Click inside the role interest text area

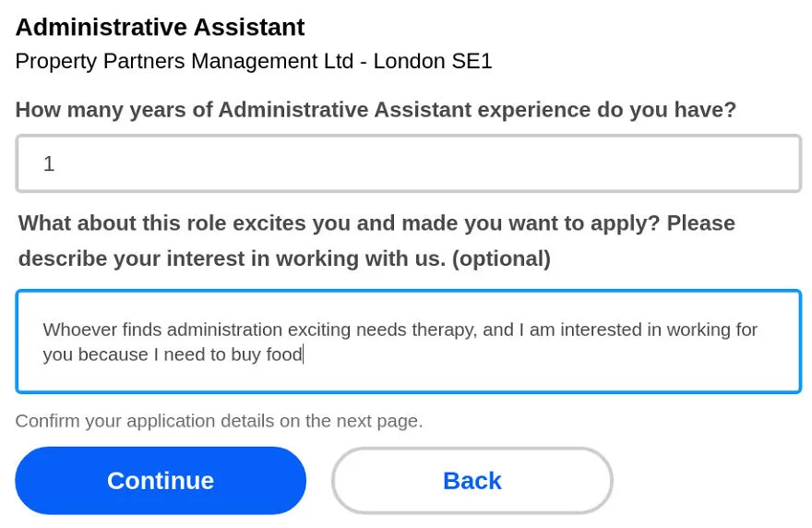(x=409, y=342)
